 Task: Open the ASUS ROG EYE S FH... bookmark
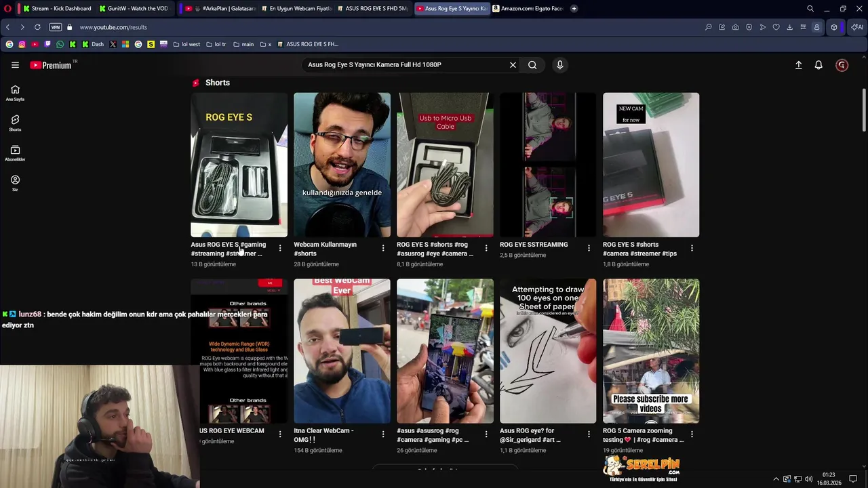point(308,44)
